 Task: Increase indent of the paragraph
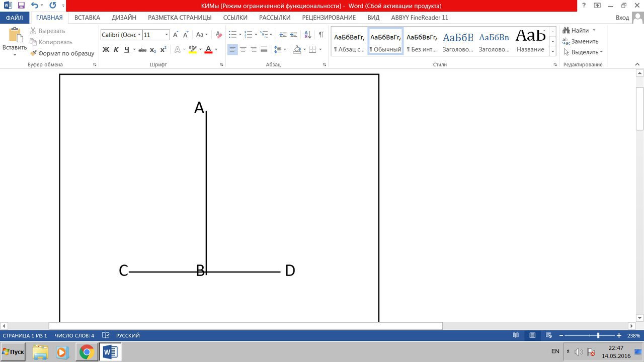coord(293,35)
